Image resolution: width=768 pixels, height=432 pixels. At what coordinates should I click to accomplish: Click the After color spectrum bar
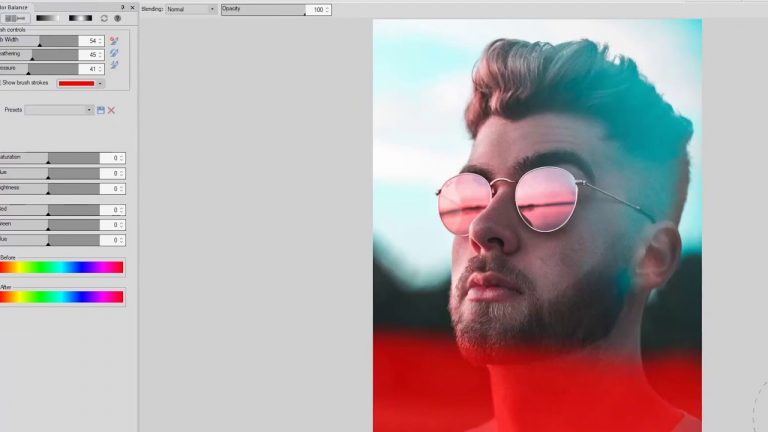click(62, 297)
